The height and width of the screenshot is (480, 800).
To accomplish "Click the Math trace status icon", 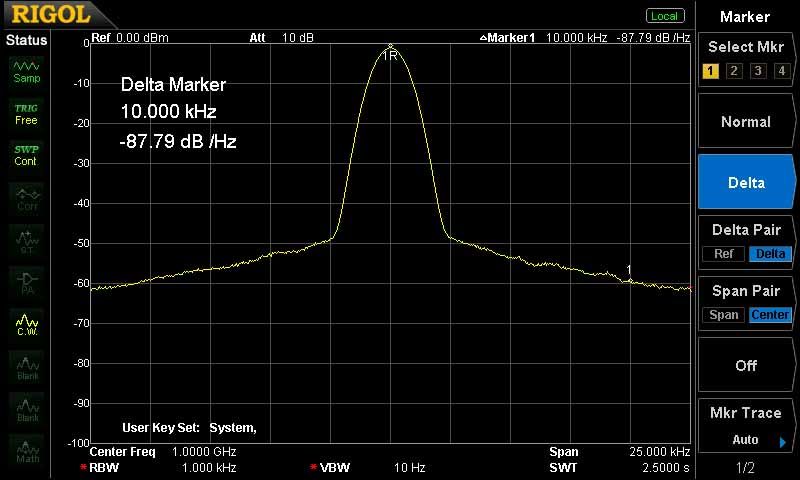I will (26, 450).
